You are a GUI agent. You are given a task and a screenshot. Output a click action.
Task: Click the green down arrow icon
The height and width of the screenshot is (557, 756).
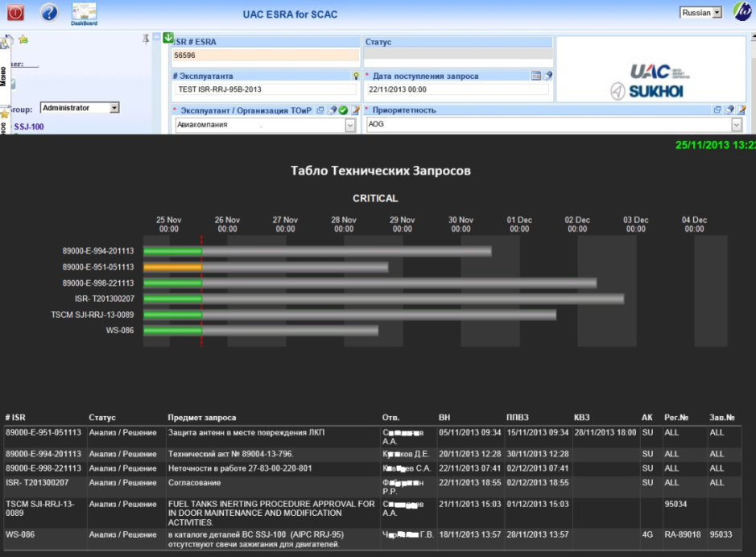168,38
